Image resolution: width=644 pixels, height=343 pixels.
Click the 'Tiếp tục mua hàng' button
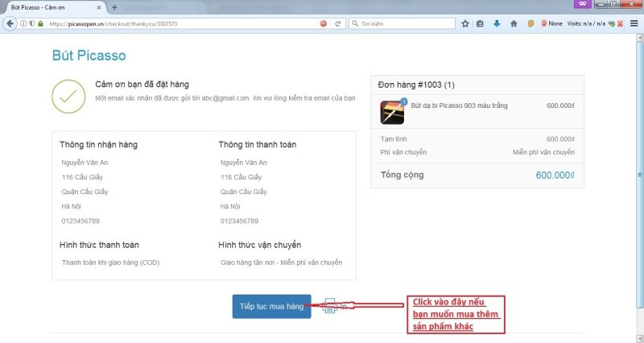point(272,307)
